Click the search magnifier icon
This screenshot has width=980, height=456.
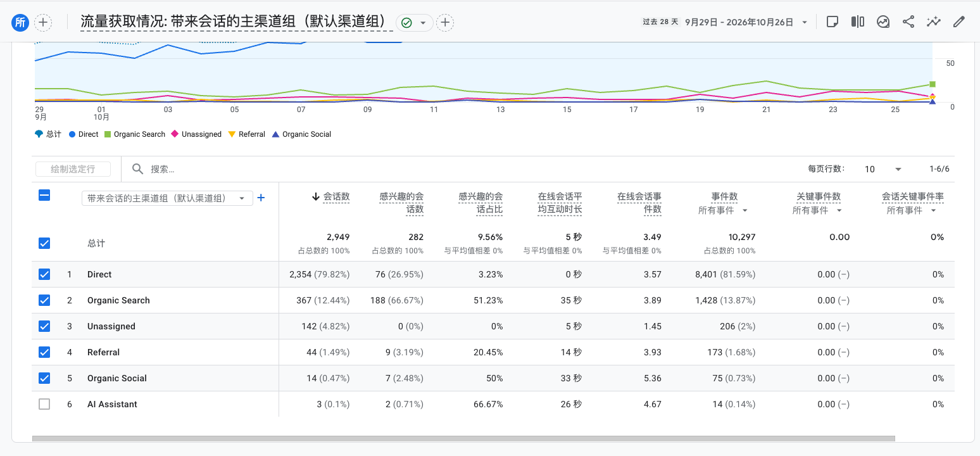point(137,169)
